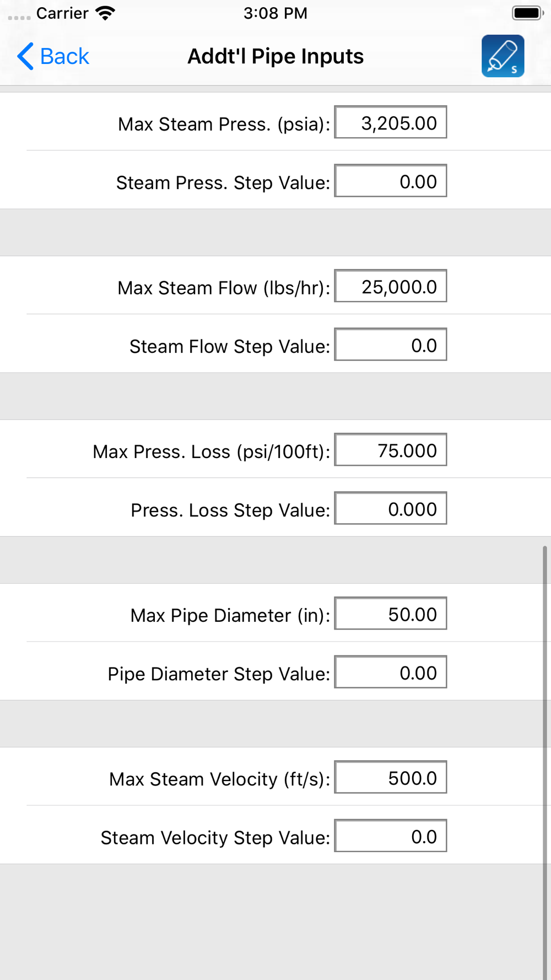The height and width of the screenshot is (980, 551).
Task: Tap the Wi-Fi status icon
Action: pos(105,13)
